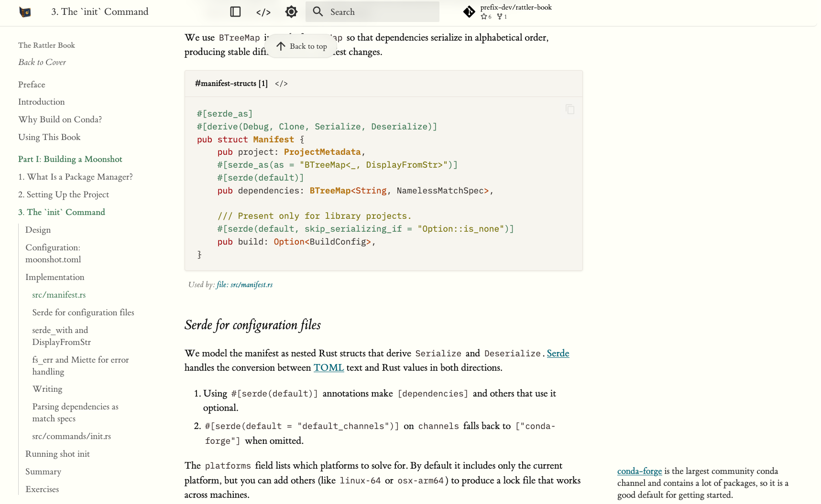
Task: Jump to the Summary section
Action: [x=44, y=472]
